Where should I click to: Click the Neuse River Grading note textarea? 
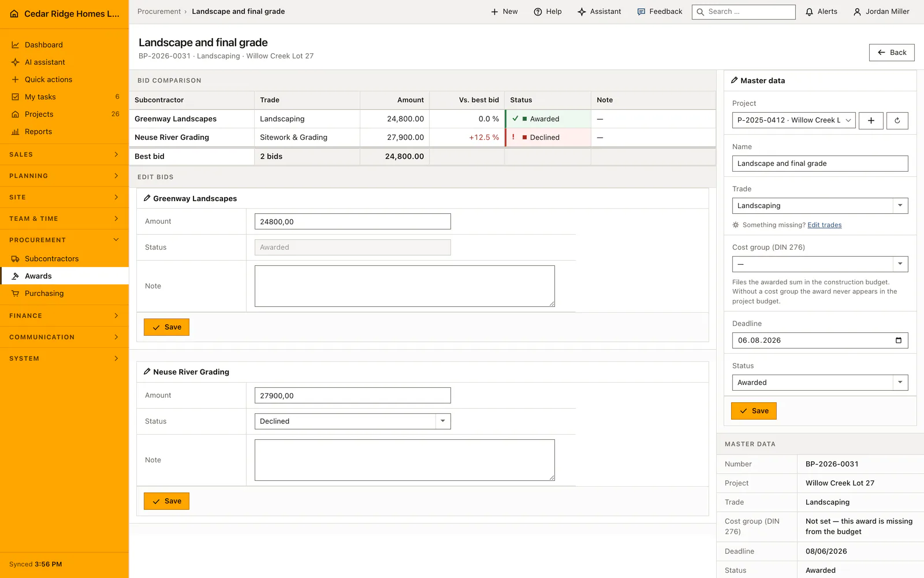coord(404,460)
